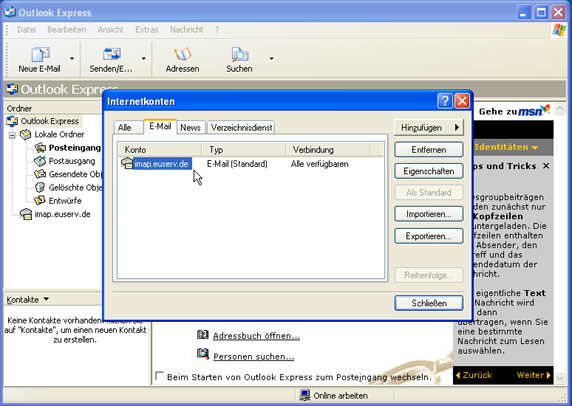Click the Suchen toolbar icon
The width and height of the screenshot is (572, 406).
point(240,54)
